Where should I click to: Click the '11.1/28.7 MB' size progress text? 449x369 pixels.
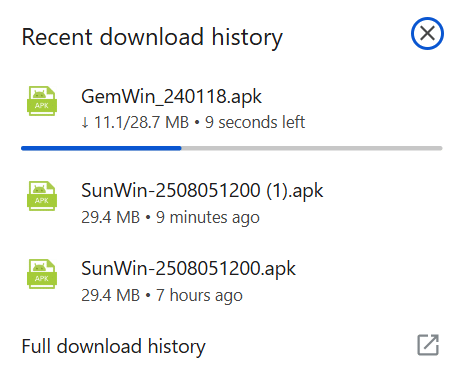click(141, 122)
